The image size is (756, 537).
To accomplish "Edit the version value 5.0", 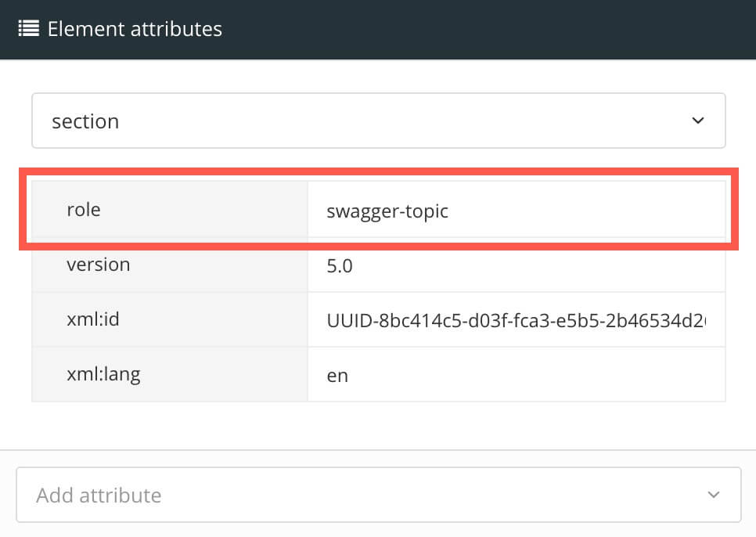I will pyautogui.click(x=517, y=265).
